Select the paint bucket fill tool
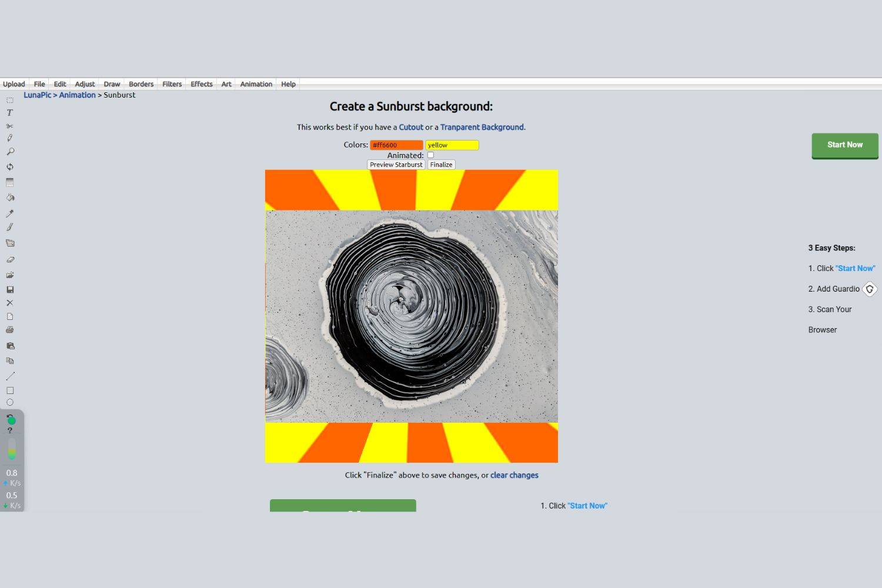The height and width of the screenshot is (588, 882). [10, 198]
